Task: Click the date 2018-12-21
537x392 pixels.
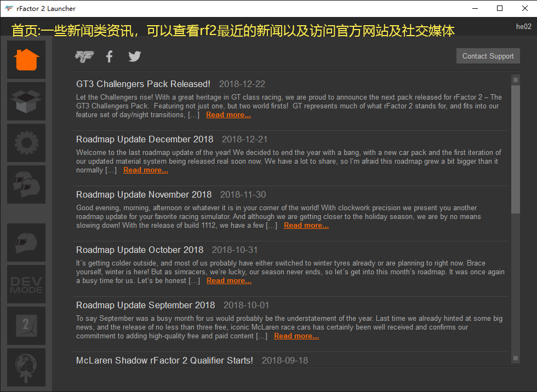Action: pos(244,139)
